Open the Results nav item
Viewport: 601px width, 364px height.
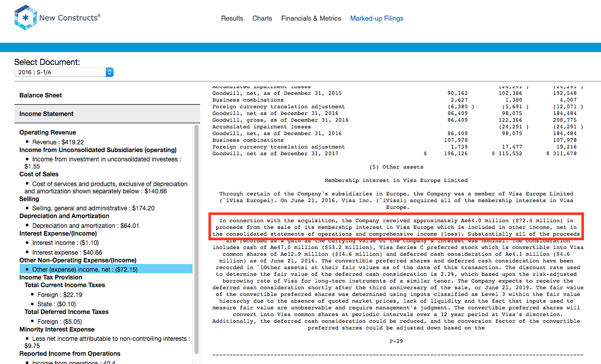point(232,19)
